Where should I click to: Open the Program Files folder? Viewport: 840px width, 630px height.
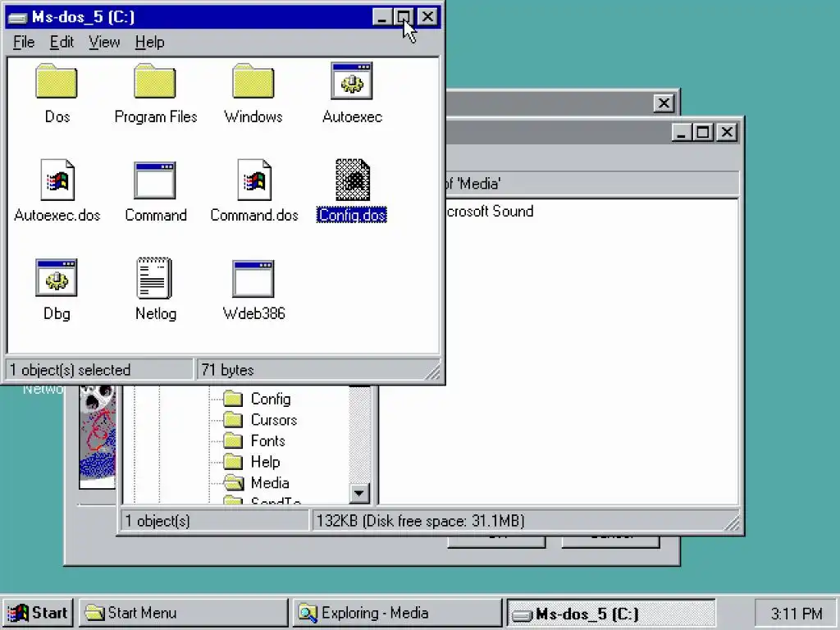tap(155, 81)
